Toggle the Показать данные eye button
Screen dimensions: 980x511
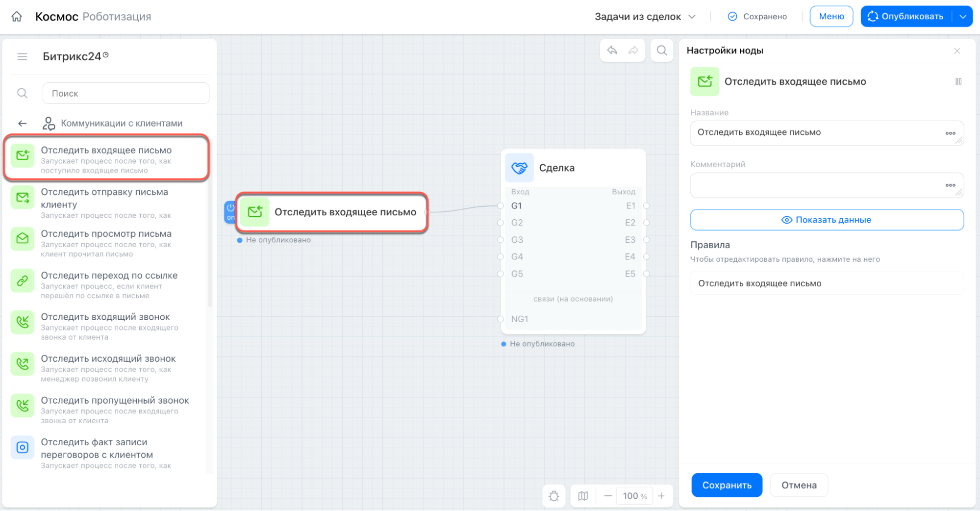(x=827, y=220)
